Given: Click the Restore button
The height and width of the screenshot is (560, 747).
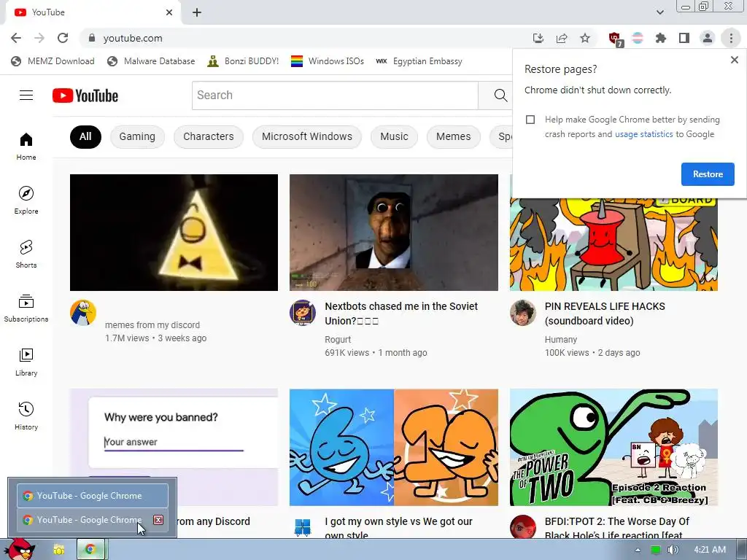Looking at the screenshot, I should click(x=708, y=174).
